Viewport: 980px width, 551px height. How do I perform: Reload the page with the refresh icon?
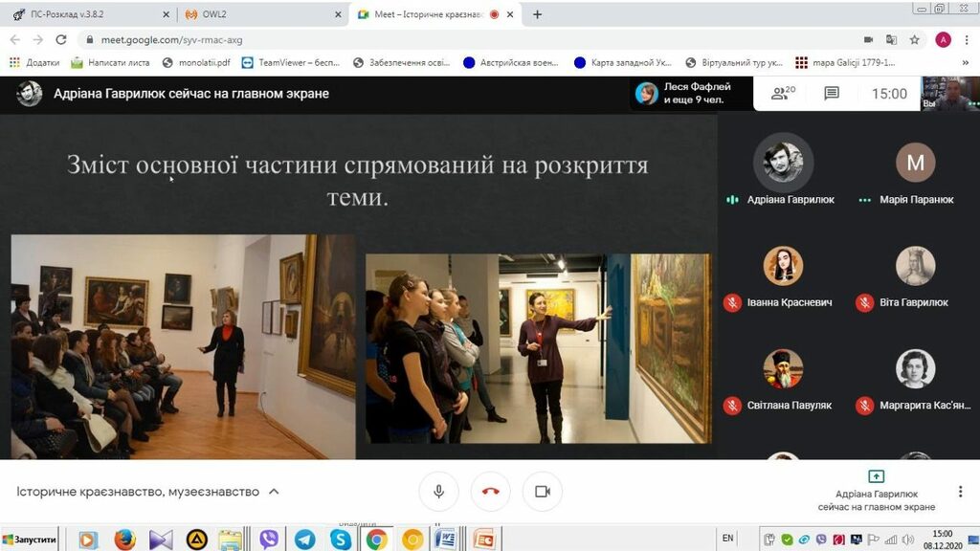pos(61,39)
